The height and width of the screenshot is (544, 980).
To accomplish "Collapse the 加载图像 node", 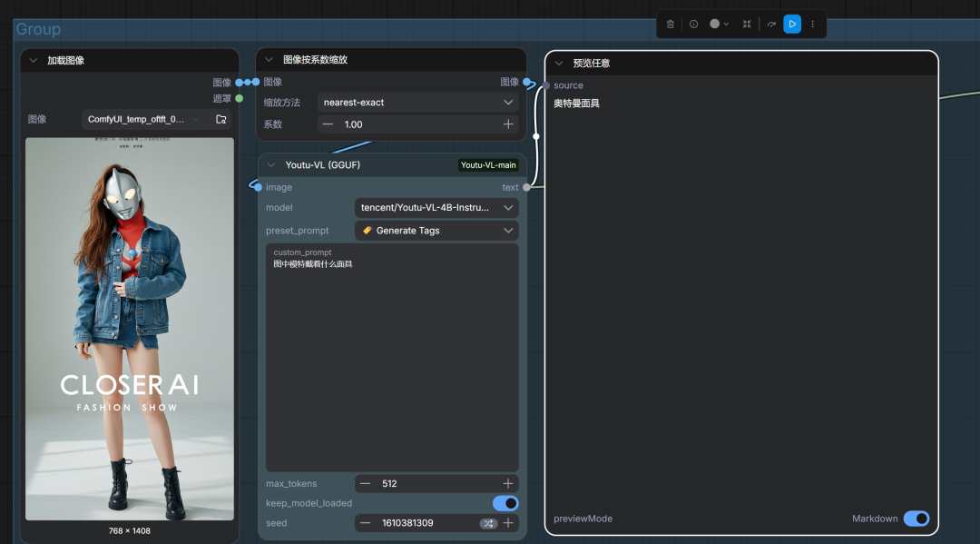I will [34, 61].
